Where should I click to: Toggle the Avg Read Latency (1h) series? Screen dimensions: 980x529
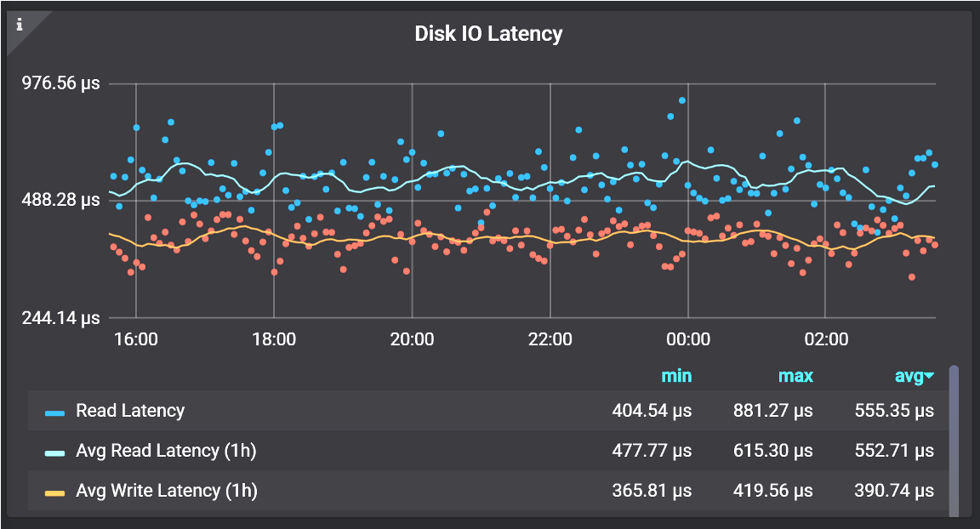(x=166, y=451)
